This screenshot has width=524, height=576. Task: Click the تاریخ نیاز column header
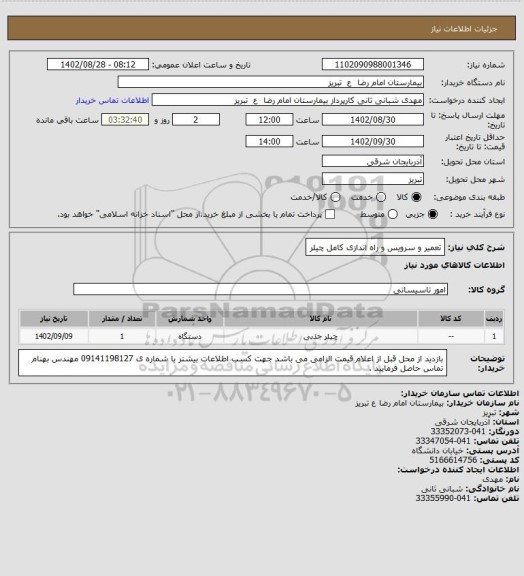point(54,319)
